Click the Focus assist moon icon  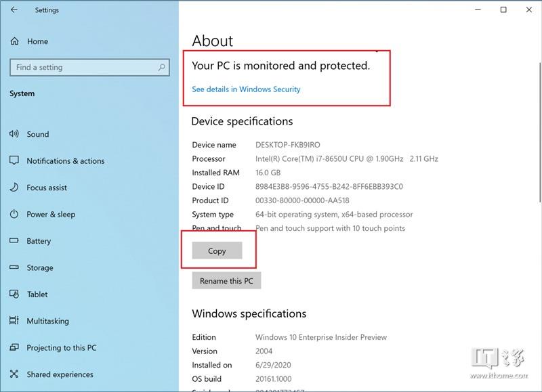click(x=14, y=187)
